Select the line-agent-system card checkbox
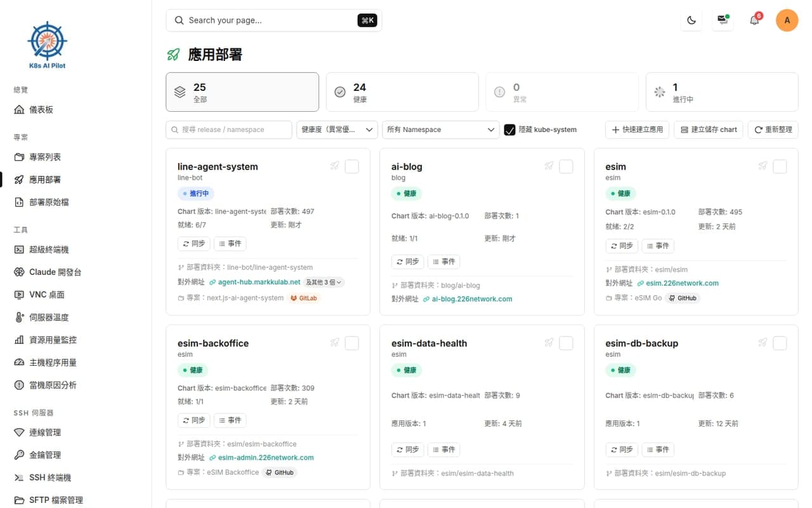Image resolution: width=812 pixels, height=508 pixels. click(352, 166)
